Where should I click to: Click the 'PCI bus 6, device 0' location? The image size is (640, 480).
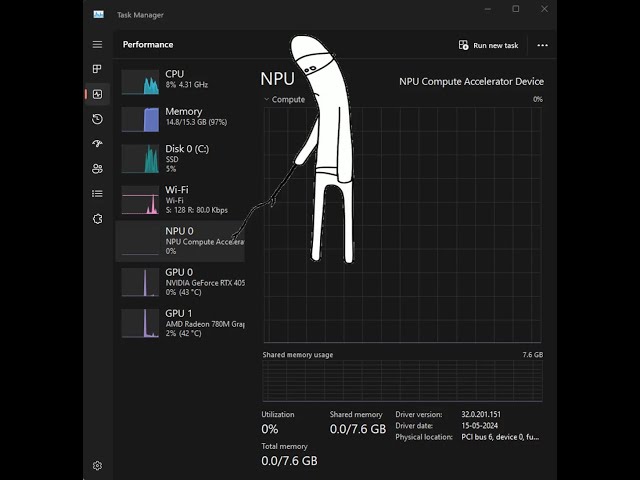click(x=500, y=437)
